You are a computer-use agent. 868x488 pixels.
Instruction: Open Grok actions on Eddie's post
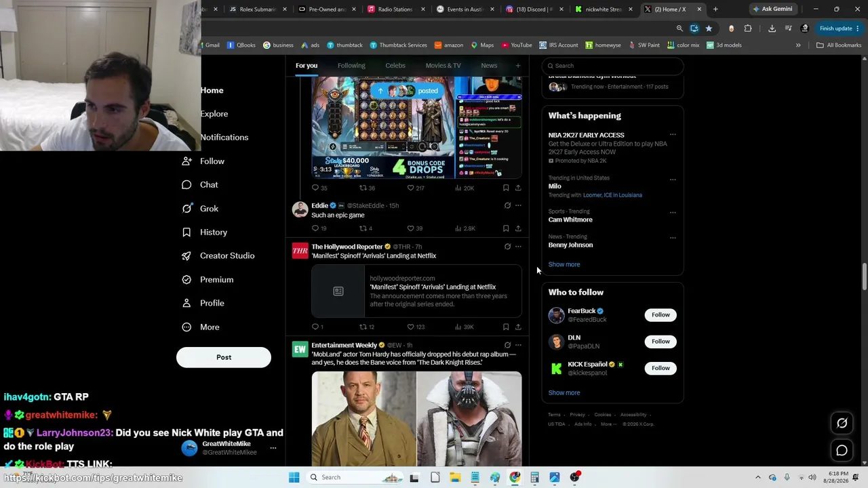pyautogui.click(x=507, y=205)
